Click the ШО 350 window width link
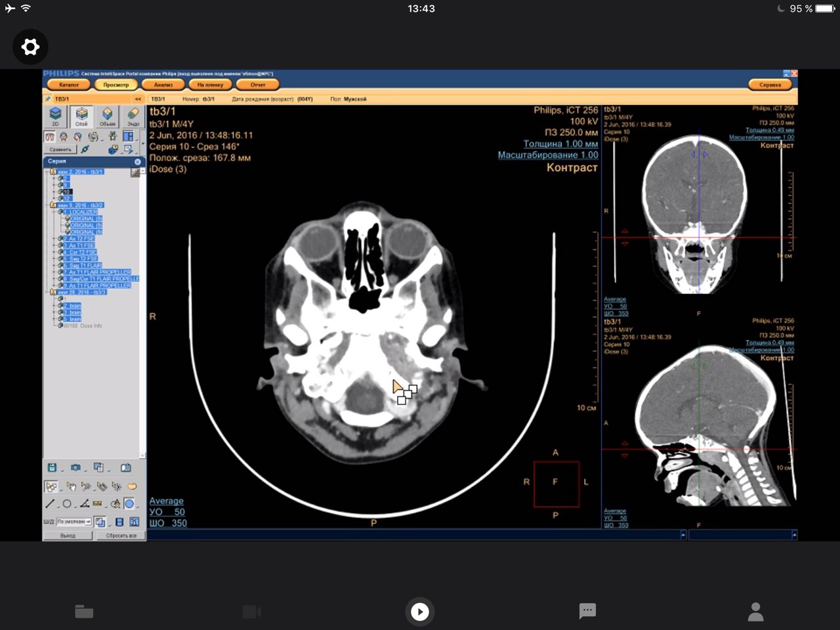 point(168,523)
